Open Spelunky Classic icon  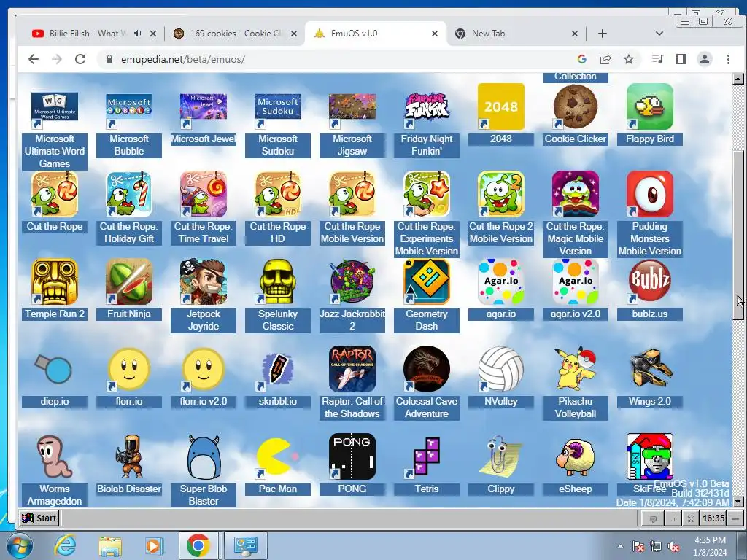pos(278,282)
